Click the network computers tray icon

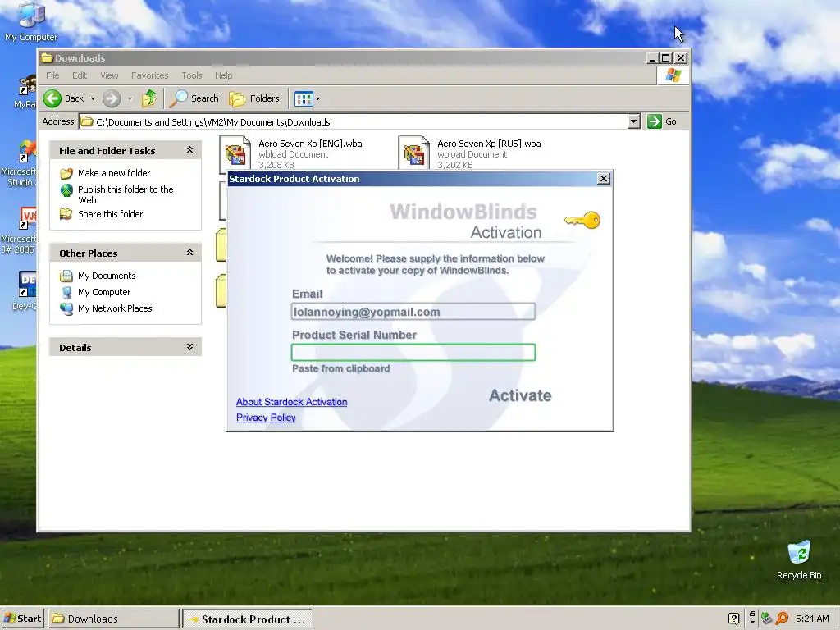click(767, 619)
